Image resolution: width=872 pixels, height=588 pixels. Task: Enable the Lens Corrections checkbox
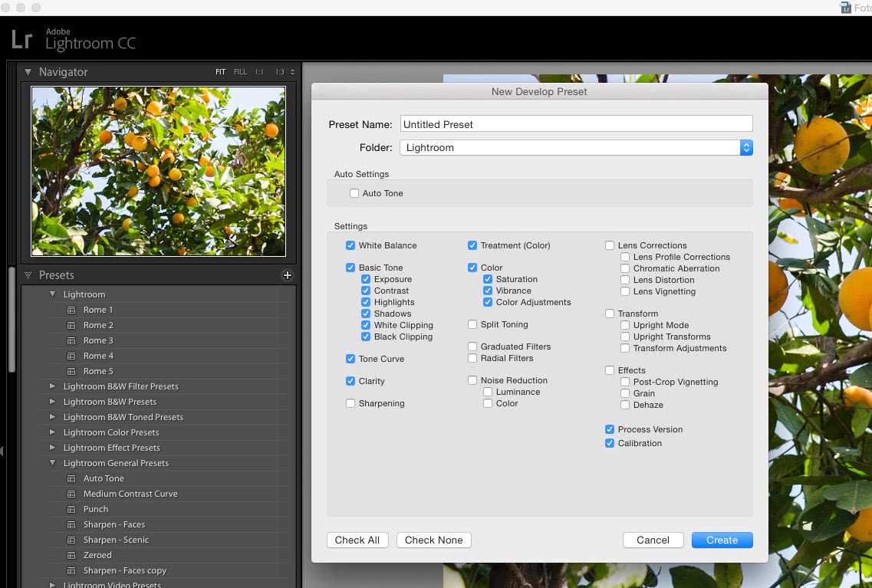pyautogui.click(x=610, y=245)
